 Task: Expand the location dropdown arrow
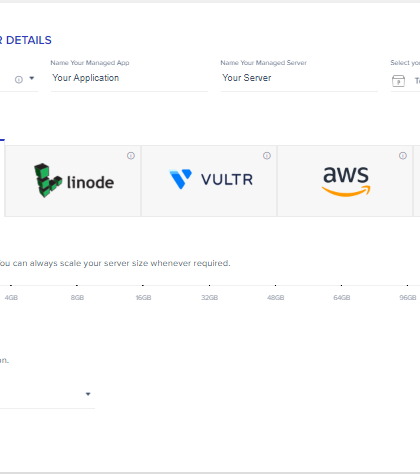click(x=88, y=394)
